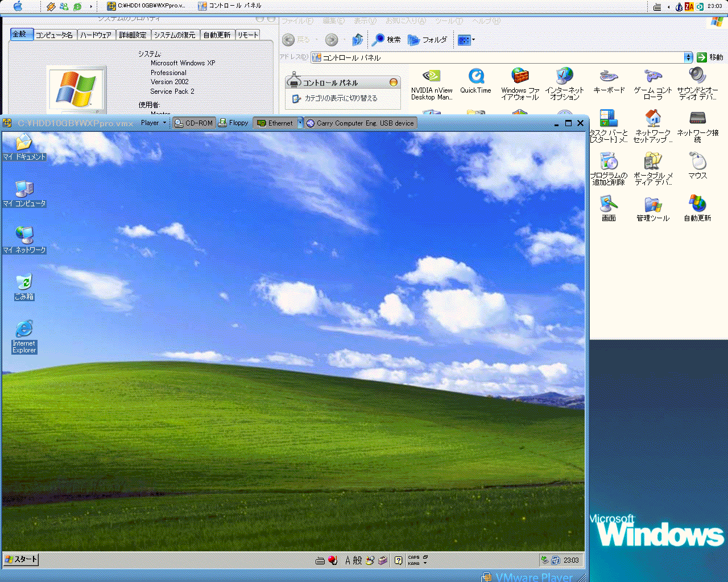Open the Ethernet options dropdown arrow
728x582 pixels.
(x=300, y=123)
